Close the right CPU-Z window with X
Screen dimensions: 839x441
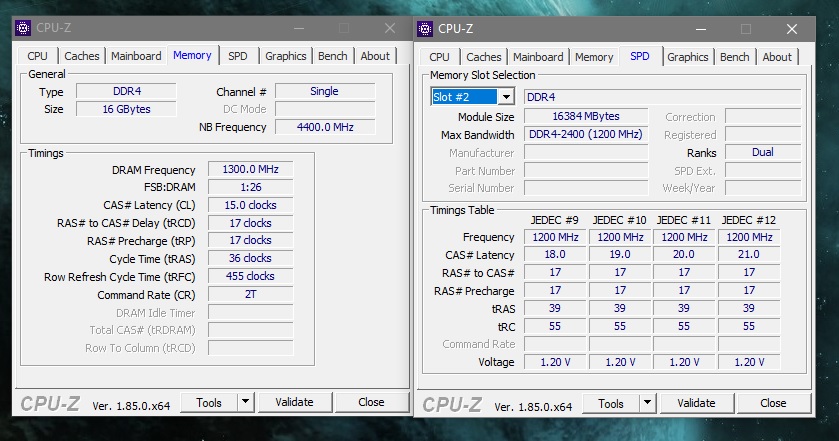click(x=792, y=29)
